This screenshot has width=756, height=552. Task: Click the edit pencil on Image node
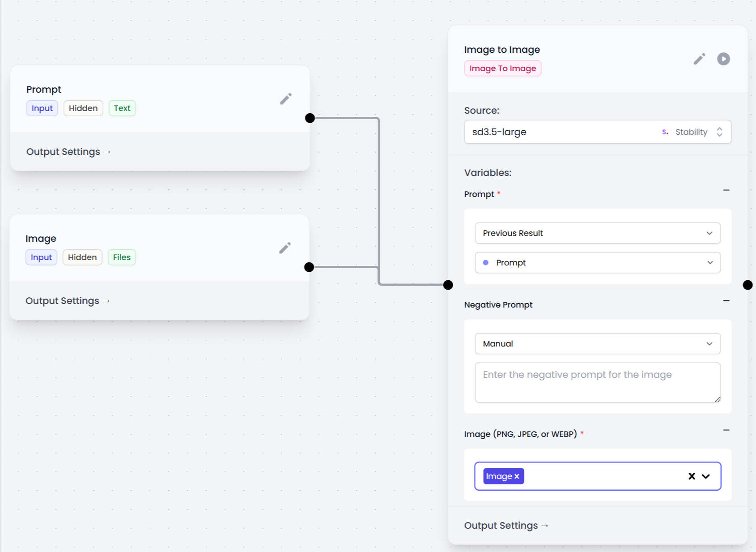coord(285,248)
